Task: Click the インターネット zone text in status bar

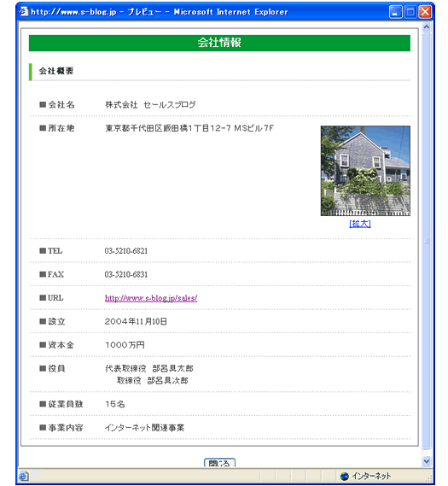Action: click(371, 476)
